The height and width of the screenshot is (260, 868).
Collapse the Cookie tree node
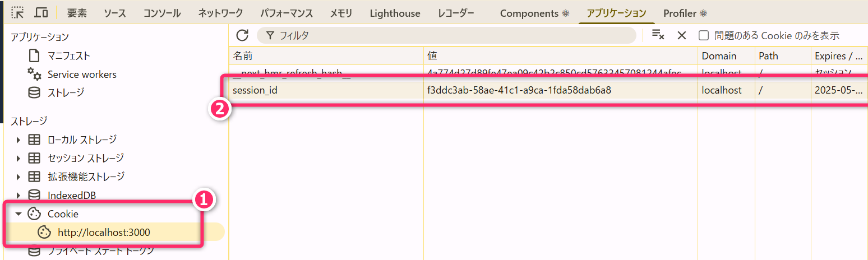[x=19, y=213]
